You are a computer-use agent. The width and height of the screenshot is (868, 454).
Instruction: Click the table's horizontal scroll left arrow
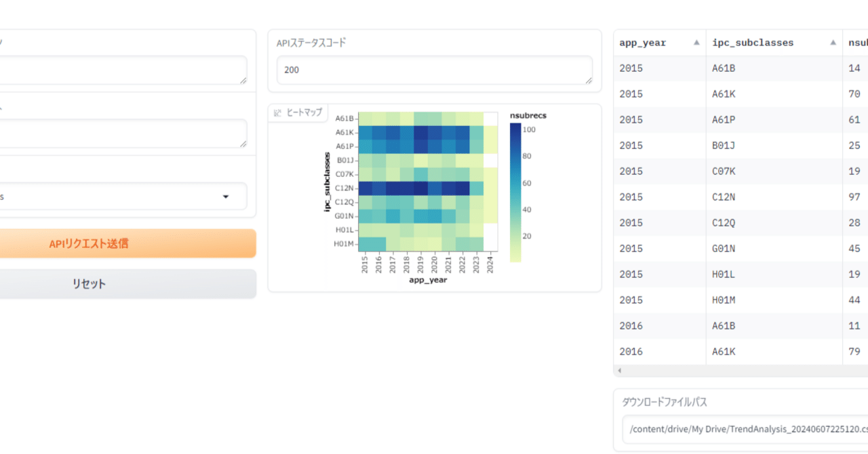tap(619, 371)
